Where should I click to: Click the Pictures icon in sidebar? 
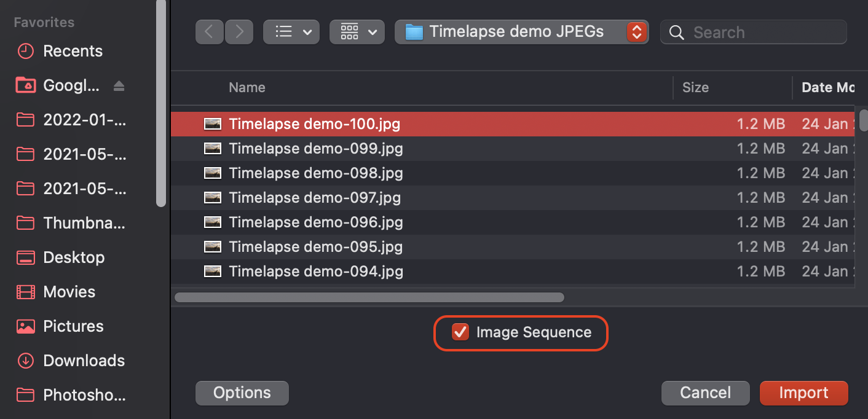(25, 326)
